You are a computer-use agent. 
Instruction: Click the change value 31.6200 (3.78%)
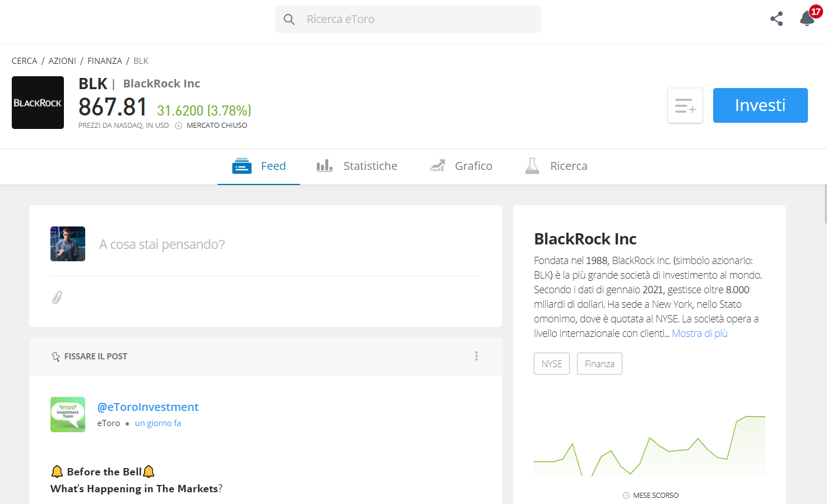[x=204, y=110]
